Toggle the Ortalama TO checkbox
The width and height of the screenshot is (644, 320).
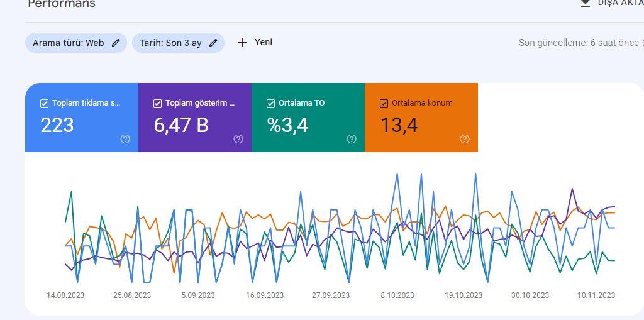(270, 104)
